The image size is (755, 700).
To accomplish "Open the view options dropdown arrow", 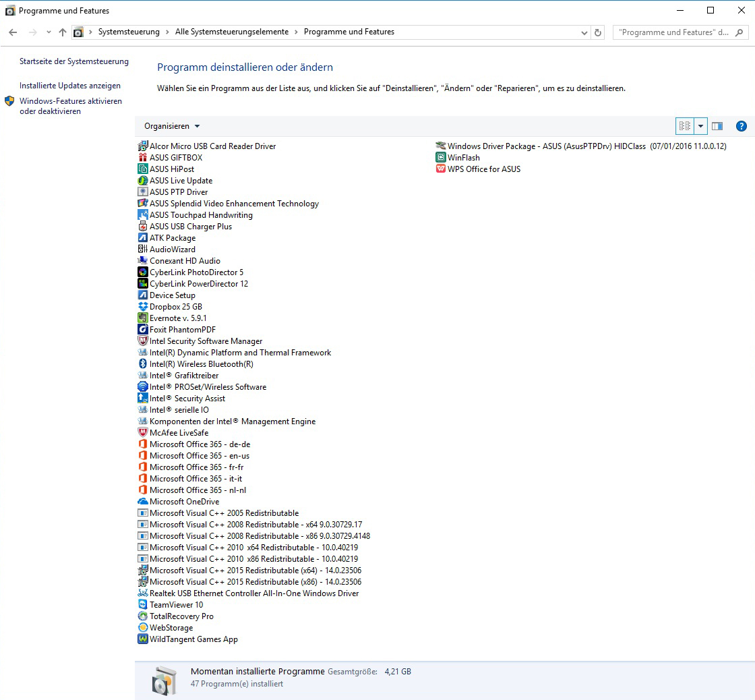I will (x=700, y=126).
